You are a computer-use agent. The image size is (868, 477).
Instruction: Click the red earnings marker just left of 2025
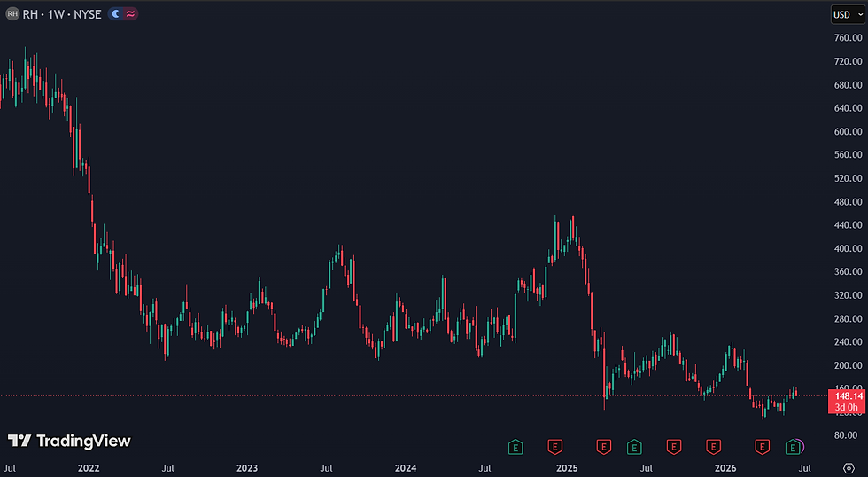click(555, 447)
